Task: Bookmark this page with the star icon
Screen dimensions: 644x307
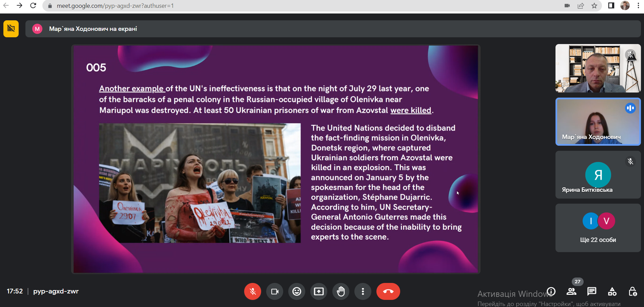Action: pos(594,6)
